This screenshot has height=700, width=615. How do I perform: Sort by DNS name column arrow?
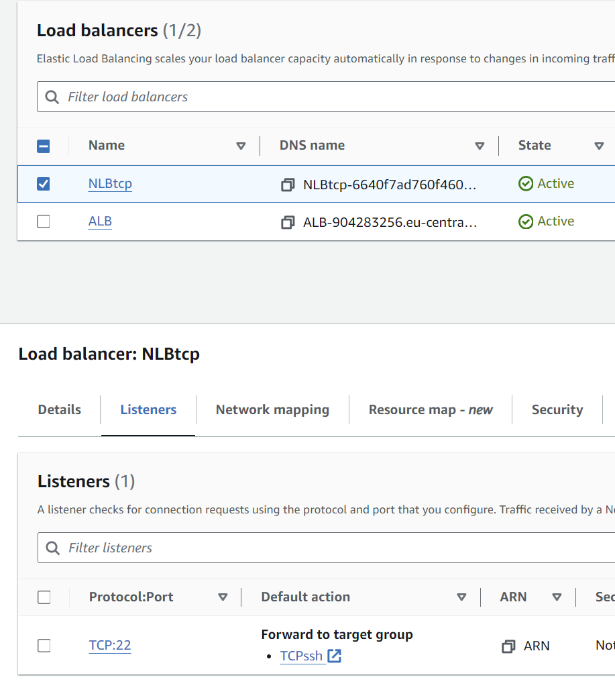point(480,146)
